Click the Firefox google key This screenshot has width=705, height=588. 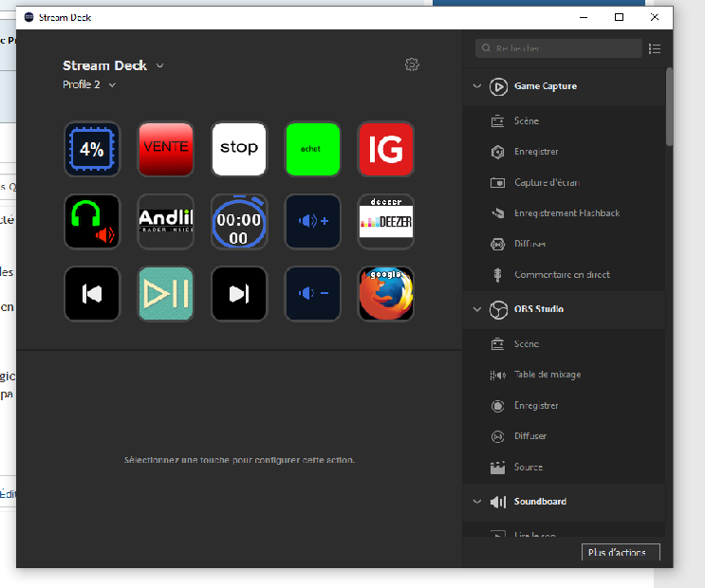point(385,294)
